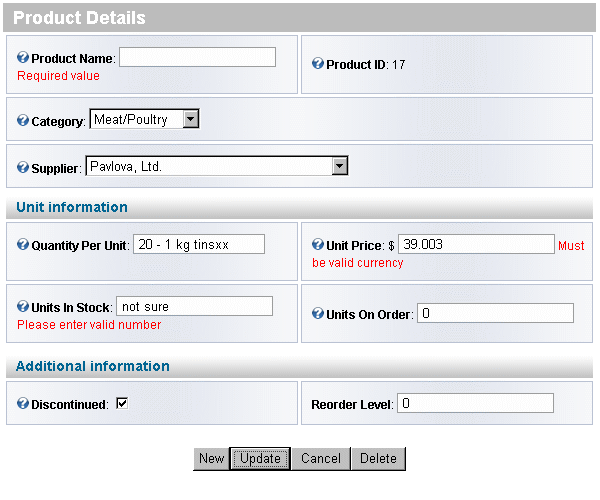Viewport: 600px width, 500px height.
Task: Click Units In Stock field reading not sure
Action: pyautogui.click(x=195, y=306)
